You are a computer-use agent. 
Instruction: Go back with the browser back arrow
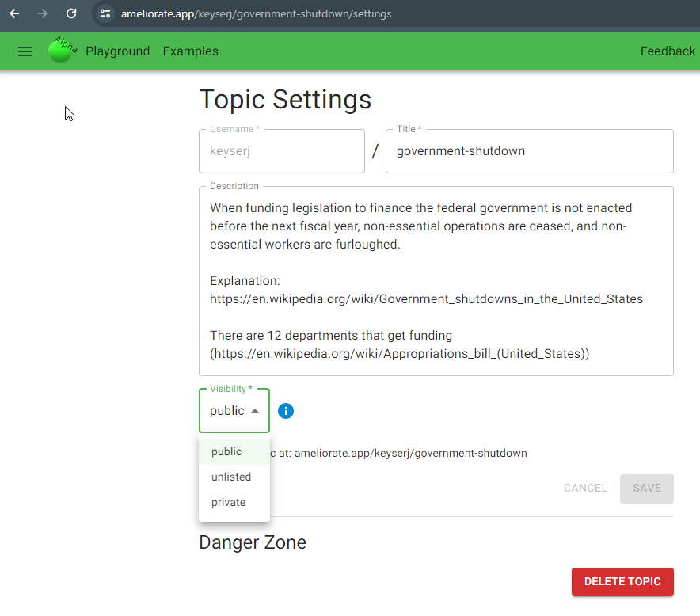(14, 13)
